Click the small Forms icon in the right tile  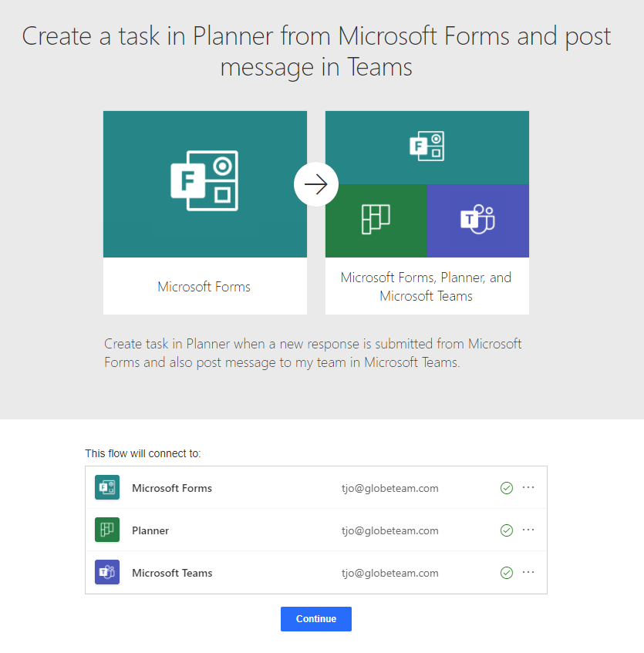point(427,146)
